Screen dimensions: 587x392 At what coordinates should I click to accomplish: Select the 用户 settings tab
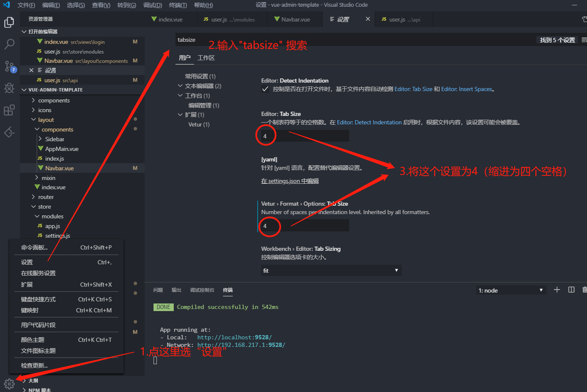pyautogui.click(x=185, y=58)
